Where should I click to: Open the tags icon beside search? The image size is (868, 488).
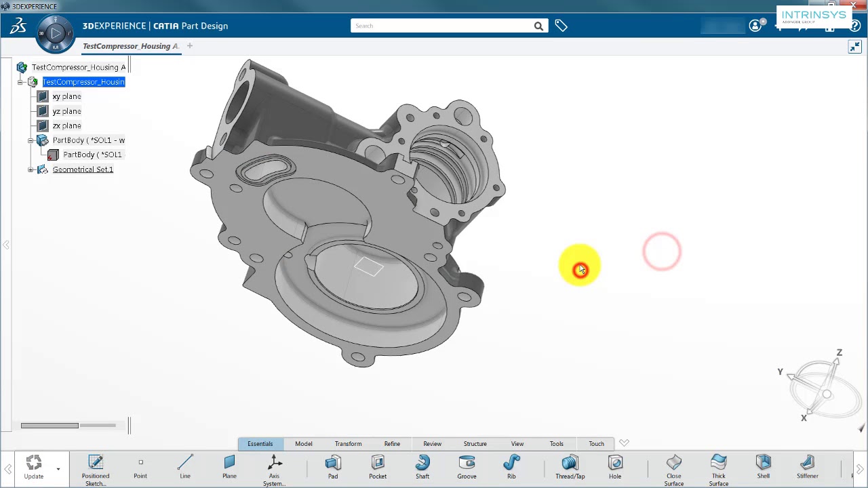pos(561,26)
